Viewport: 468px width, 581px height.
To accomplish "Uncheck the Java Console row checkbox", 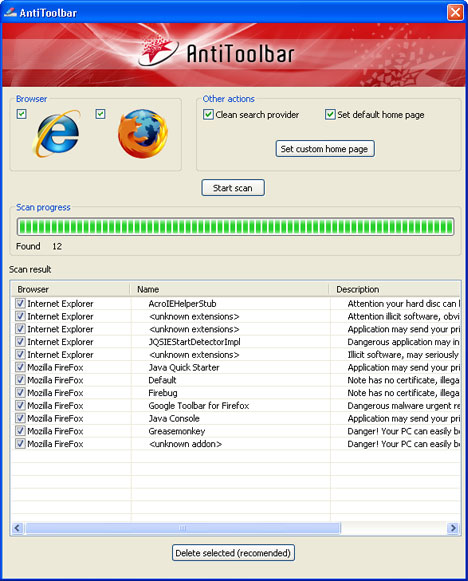I will pyautogui.click(x=20, y=418).
